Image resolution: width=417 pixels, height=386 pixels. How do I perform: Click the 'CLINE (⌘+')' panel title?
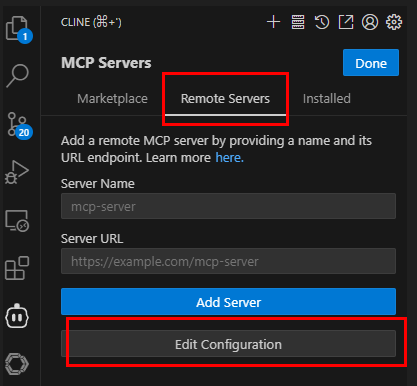tap(91, 22)
